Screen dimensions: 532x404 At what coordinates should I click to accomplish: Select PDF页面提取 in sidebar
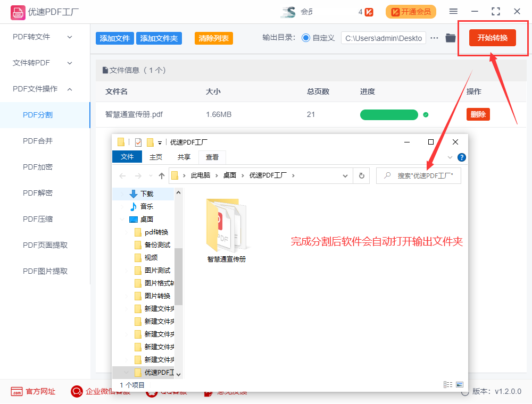click(x=45, y=245)
